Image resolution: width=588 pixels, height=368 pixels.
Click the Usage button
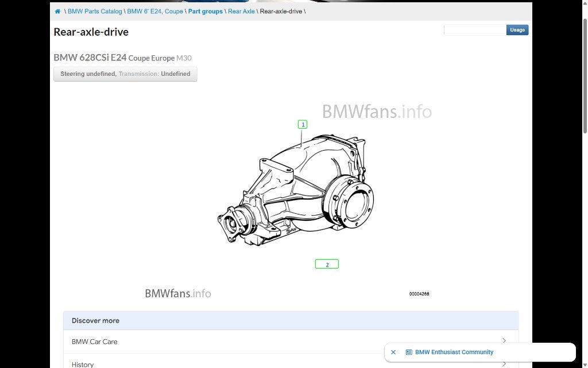(517, 30)
